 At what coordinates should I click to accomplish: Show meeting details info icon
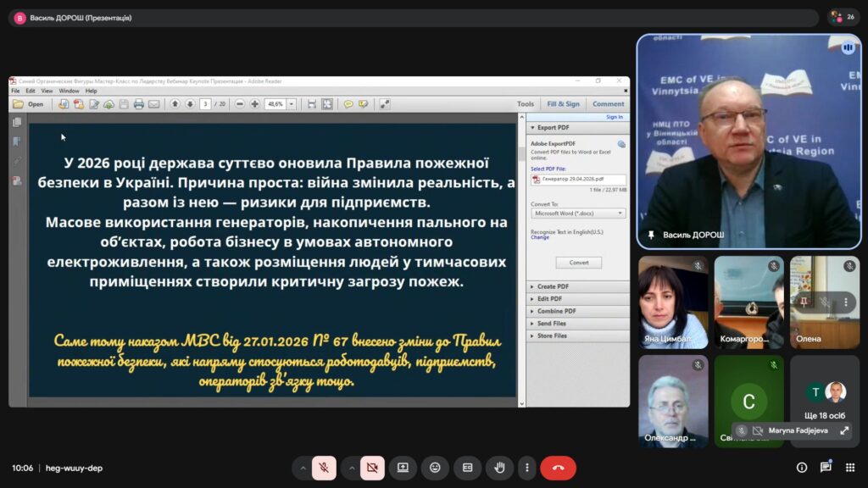pyautogui.click(x=801, y=468)
